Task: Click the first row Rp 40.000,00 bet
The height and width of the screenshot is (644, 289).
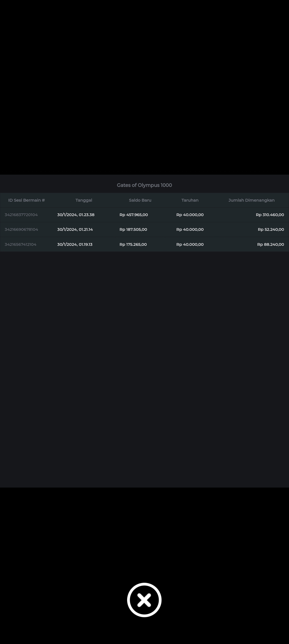Action: coord(190,215)
